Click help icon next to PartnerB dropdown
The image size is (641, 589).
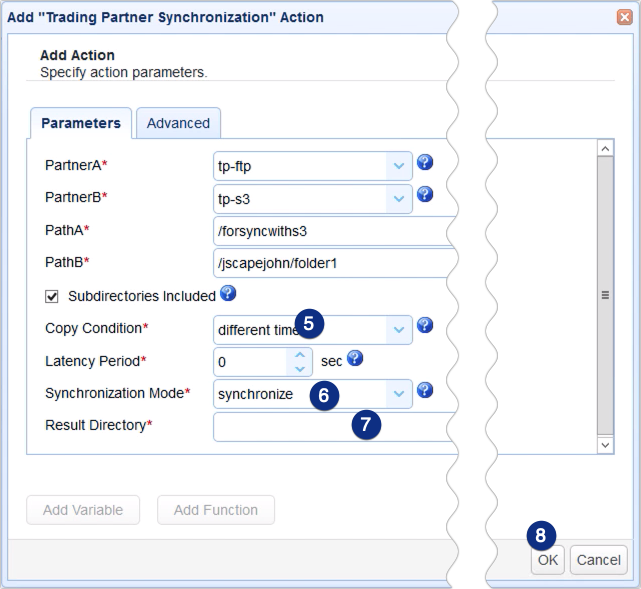pyautogui.click(x=424, y=195)
